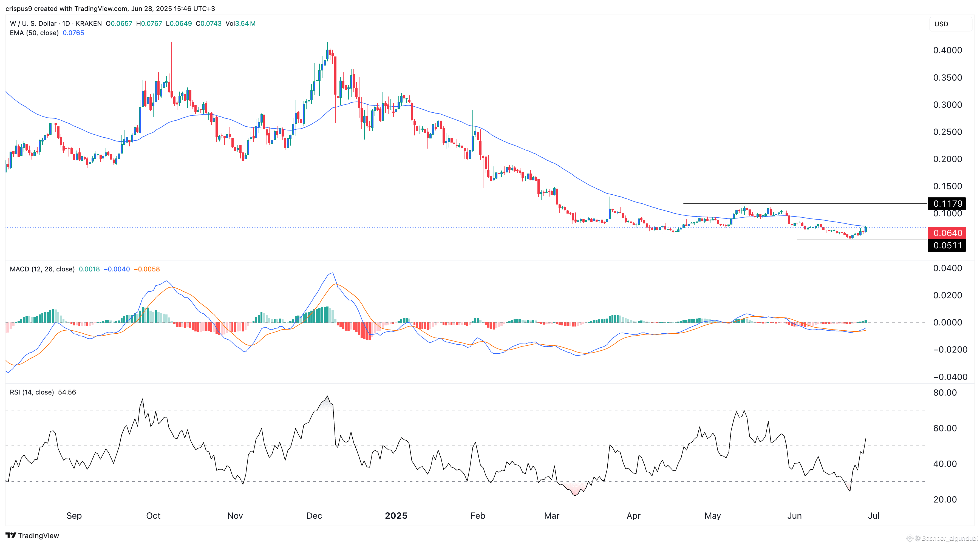Click the RSI 80.00 scale value
Image resolution: width=980 pixels, height=545 pixels.
click(x=945, y=393)
